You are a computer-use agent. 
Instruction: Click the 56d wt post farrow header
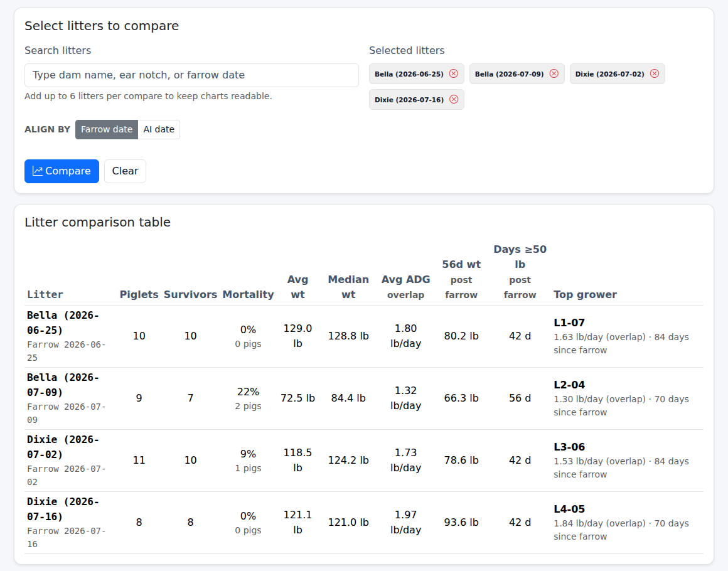[x=461, y=279]
